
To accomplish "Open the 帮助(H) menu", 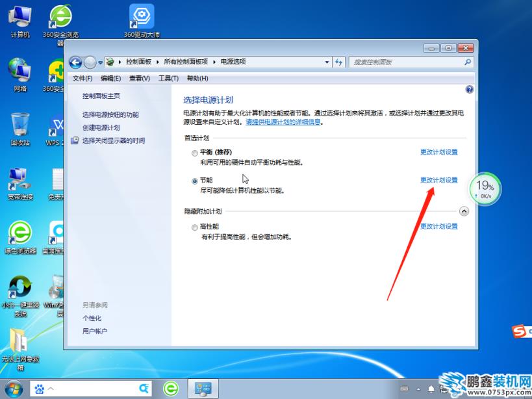I will (197, 79).
